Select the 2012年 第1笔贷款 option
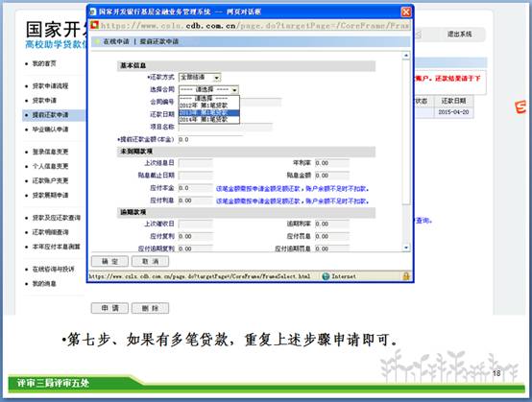 (x=208, y=106)
